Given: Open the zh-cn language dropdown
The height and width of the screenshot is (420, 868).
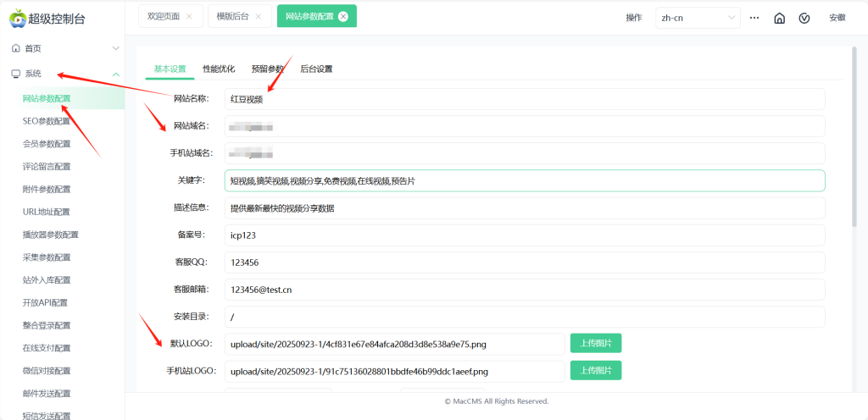Looking at the screenshot, I should (x=698, y=18).
